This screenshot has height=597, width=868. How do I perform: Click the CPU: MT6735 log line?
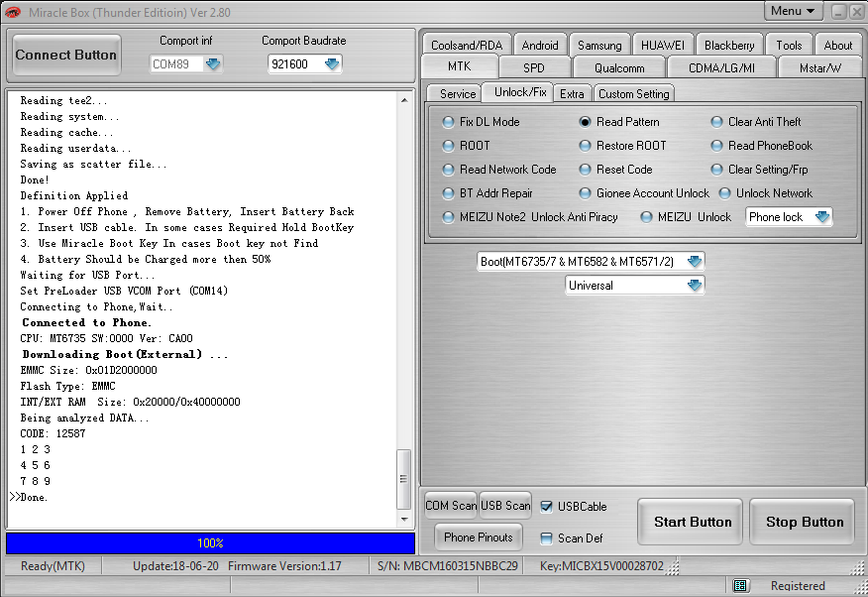pos(106,338)
